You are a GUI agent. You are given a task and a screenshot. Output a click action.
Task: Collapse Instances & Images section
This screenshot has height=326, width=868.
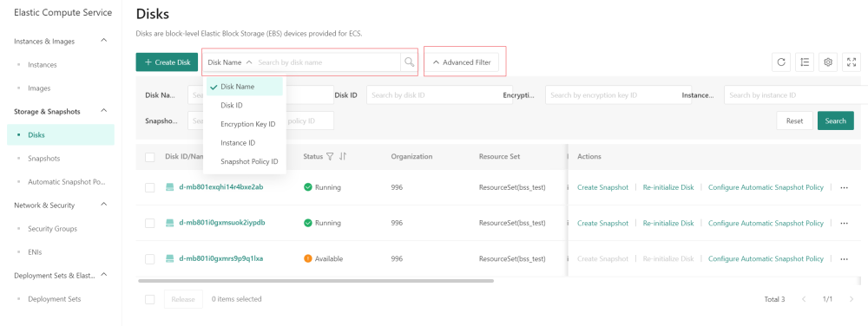103,41
